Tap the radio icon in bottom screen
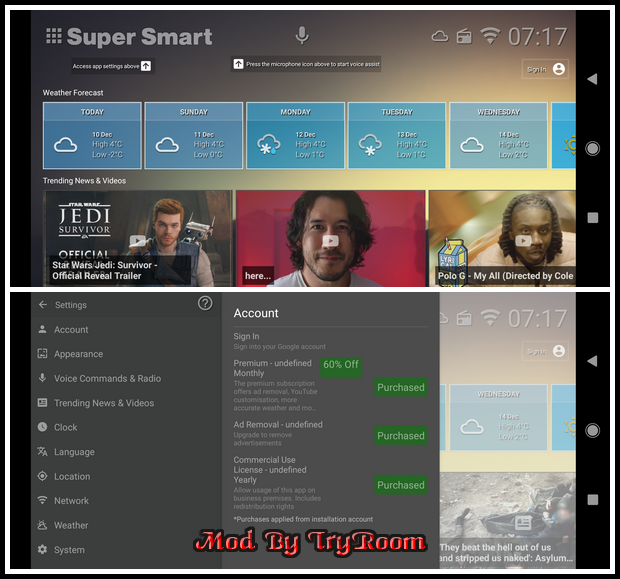The image size is (620, 579). (464, 318)
